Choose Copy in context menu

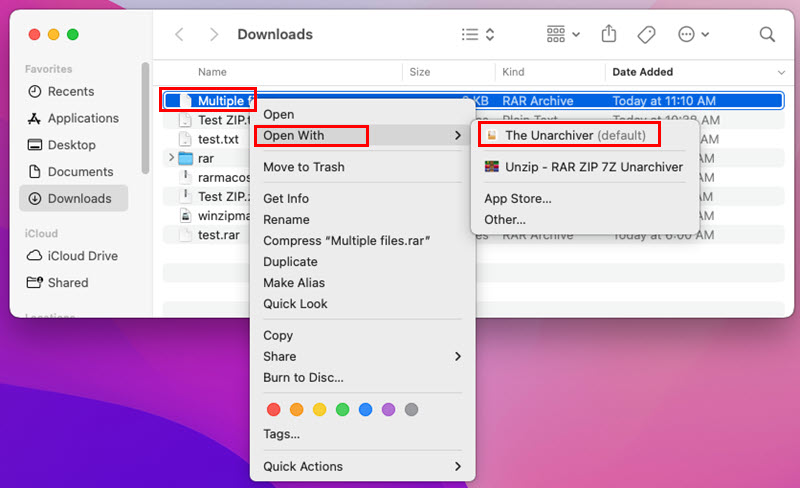(x=278, y=335)
